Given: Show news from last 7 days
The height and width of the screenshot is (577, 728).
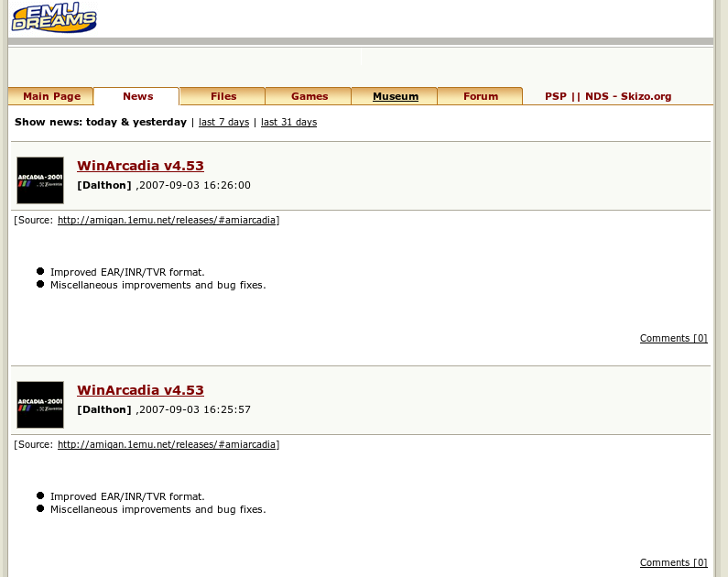Looking at the screenshot, I should click(x=223, y=122).
